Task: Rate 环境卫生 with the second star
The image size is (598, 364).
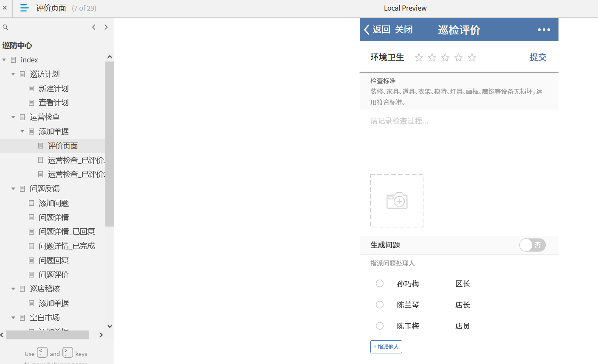Action: pos(432,58)
